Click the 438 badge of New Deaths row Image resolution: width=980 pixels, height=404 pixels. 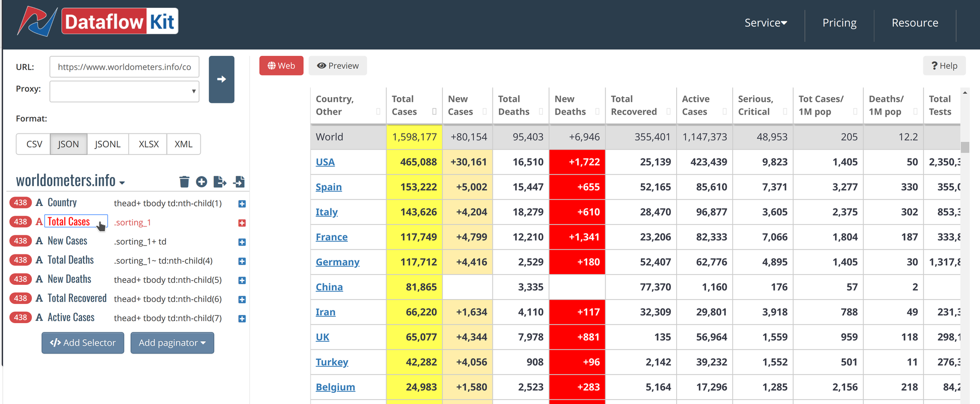(x=21, y=279)
